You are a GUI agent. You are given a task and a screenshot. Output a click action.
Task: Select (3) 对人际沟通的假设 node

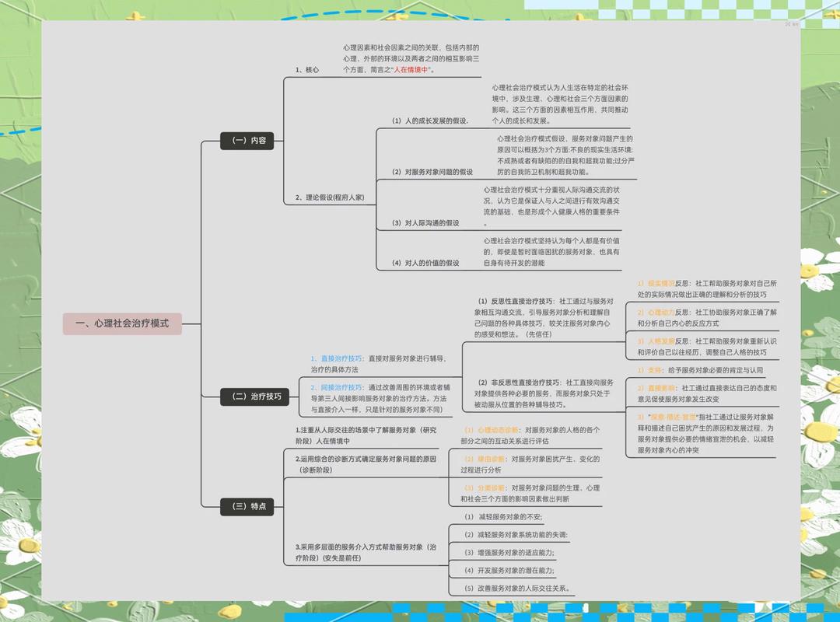pyautogui.click(x=425, y=223)
